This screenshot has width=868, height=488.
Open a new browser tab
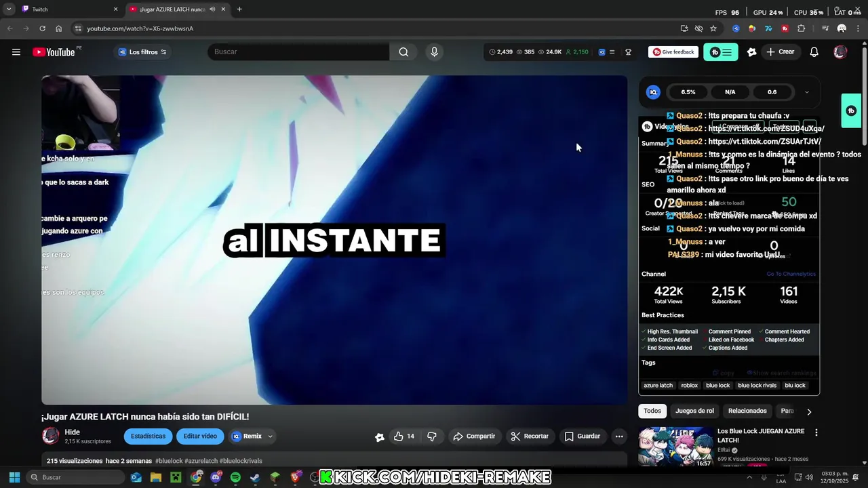pos(239,9)
